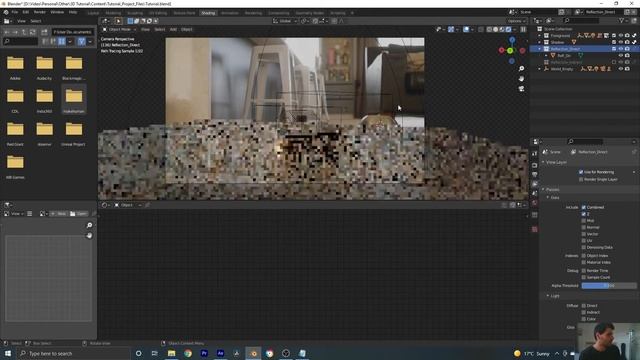
Task: Toggle render camera icon for Reflection_Direct collection
Action: point(627,49)
